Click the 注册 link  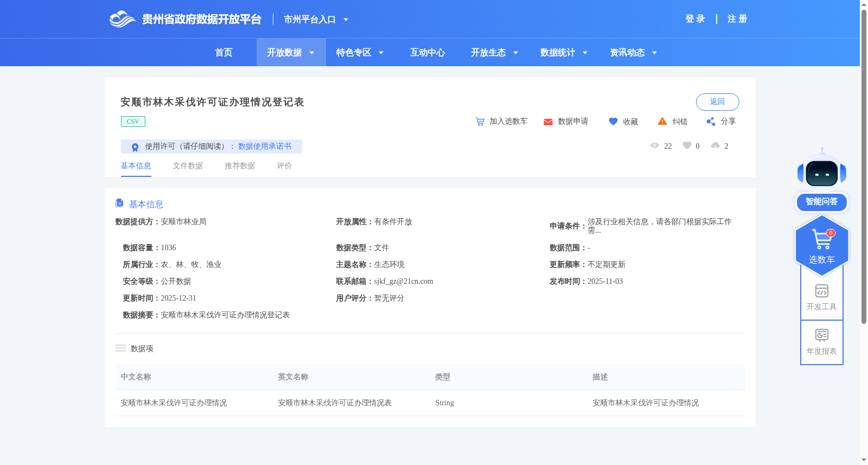(x=737, y=19)
